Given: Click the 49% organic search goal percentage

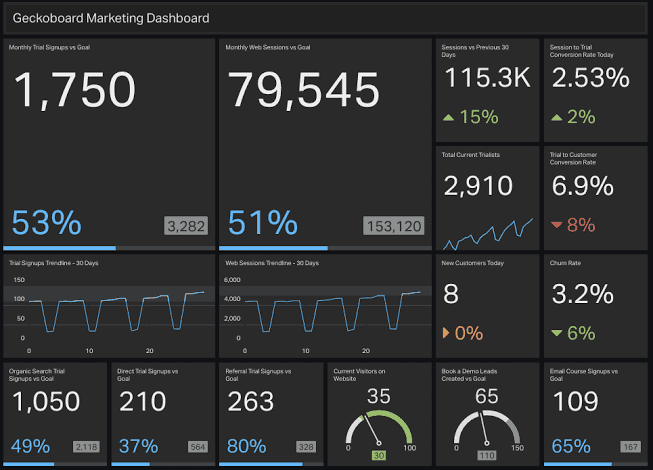Looking at the screenshot, I should click(x=30, y=446).
